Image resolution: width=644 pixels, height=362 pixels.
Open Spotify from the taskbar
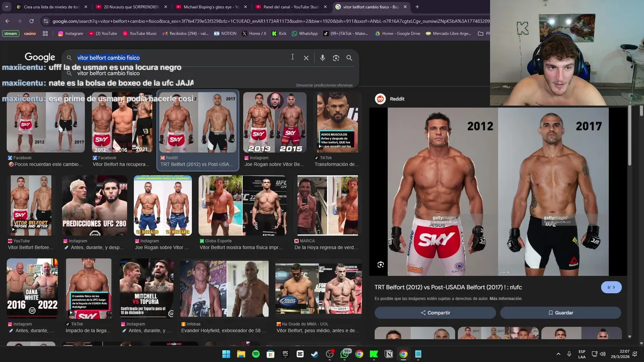point(256,354)
